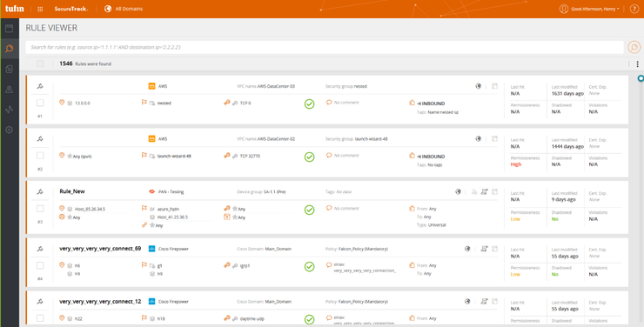Open the activity graph sidebar item
This screenshot has height=327, width=644.
coord(9,110)
